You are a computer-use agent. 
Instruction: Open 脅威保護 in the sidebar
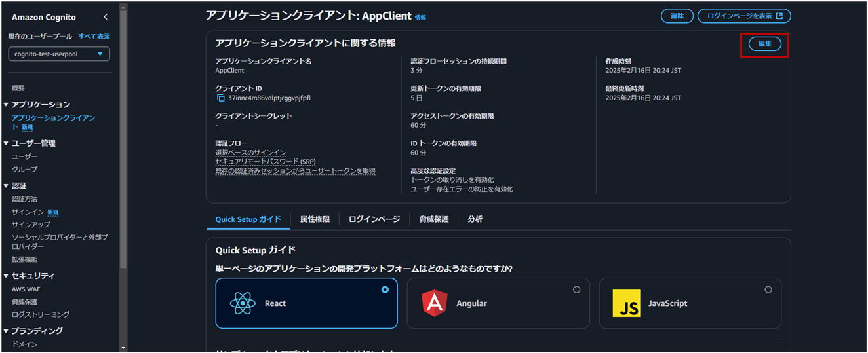coord(25,302)
